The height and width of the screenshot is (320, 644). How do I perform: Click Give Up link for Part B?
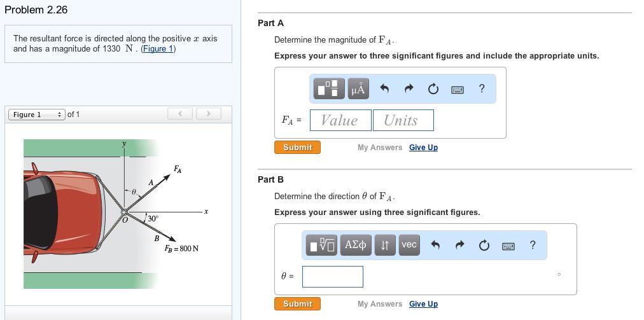click(423, 304)
